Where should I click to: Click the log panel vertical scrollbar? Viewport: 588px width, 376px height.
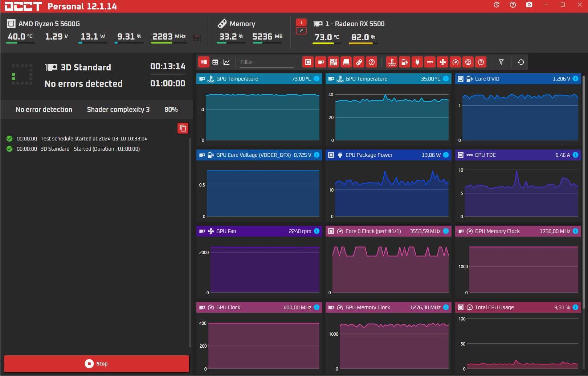pyautogui.click(x=190, y=242)
